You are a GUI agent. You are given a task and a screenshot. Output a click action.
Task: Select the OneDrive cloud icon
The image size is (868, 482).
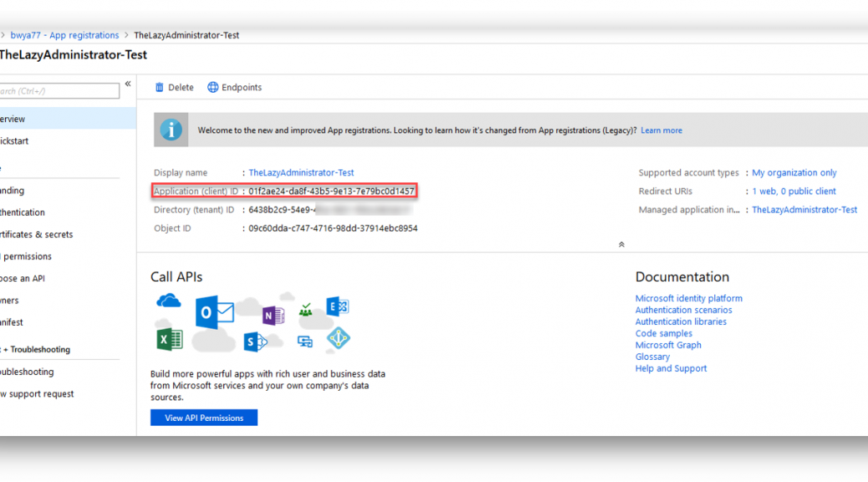(168, 301)
